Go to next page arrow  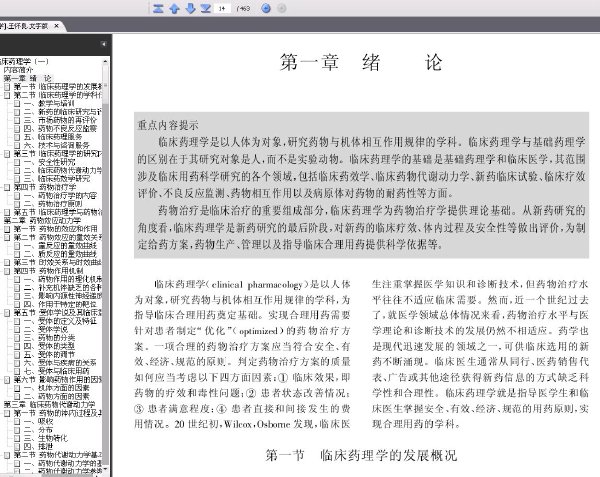pos(190,8)
